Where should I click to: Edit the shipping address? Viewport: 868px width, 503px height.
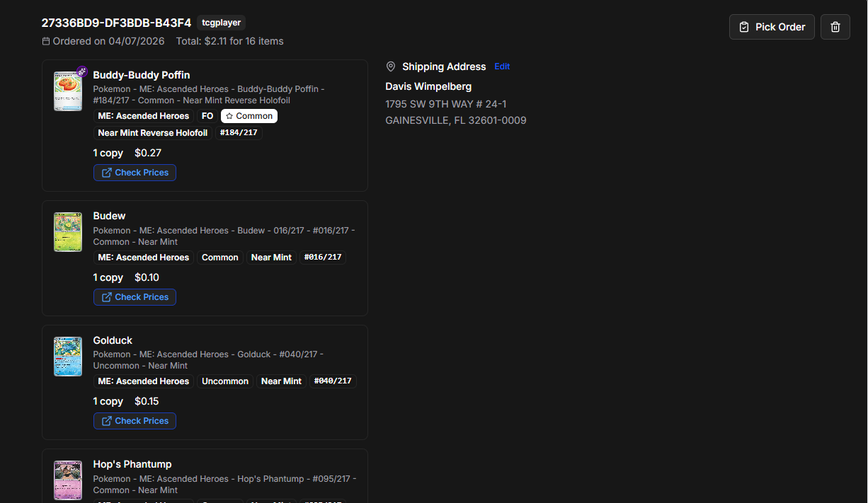coord(502,67)
